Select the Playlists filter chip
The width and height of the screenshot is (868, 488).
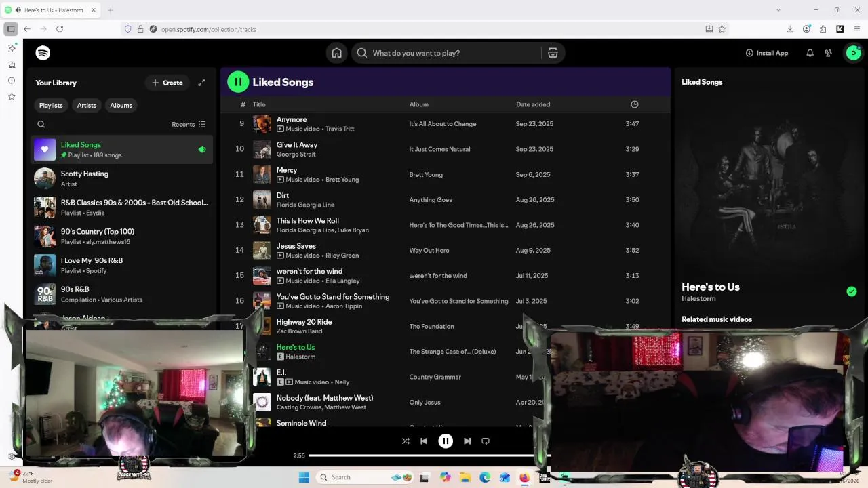click(51, 105)
